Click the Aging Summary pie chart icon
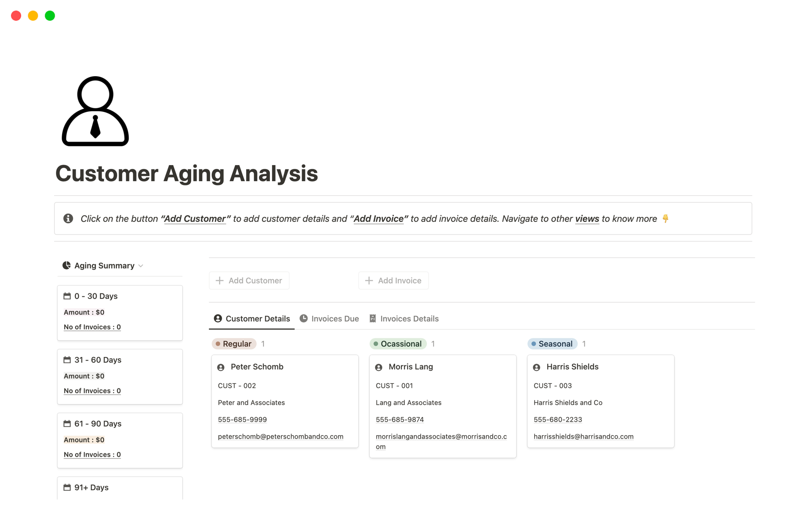Image resolution: width=812 pixels, height=508 pixels. [x=66, y=265]
